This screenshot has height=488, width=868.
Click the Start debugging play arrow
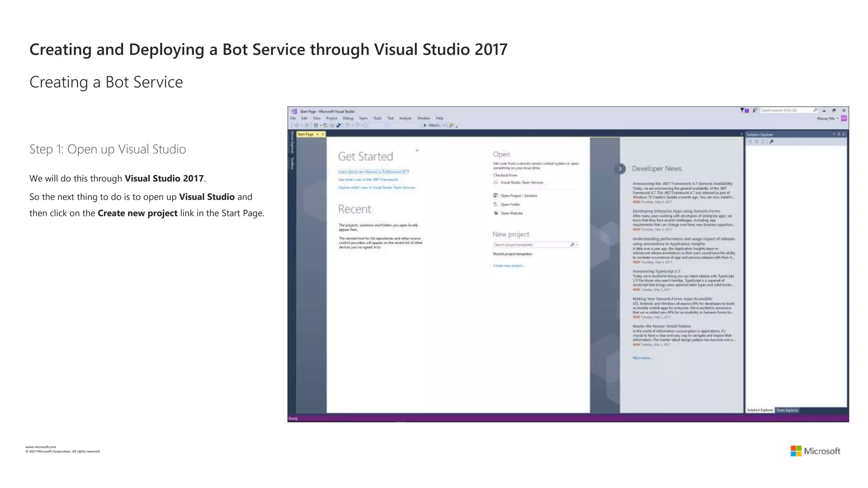425,125
